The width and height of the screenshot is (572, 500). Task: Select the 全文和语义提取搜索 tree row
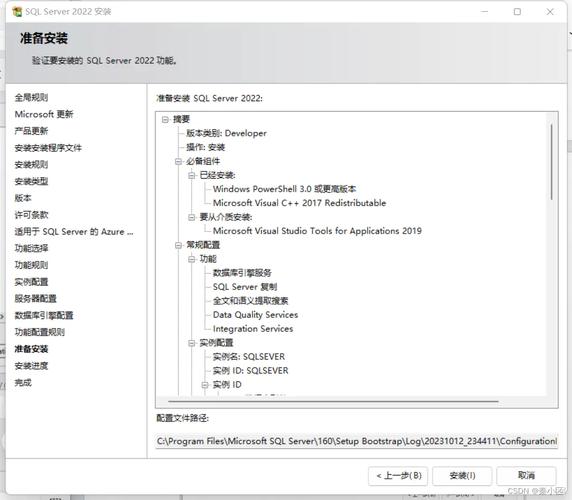pyautogui.click(x=251, y=301)
